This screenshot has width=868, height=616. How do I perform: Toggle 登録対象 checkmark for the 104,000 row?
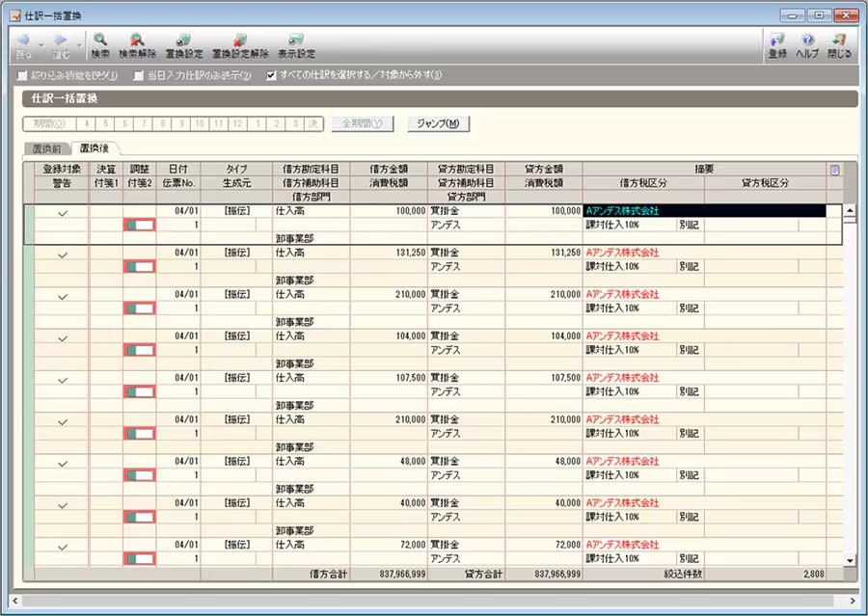[x=63, y=338]
